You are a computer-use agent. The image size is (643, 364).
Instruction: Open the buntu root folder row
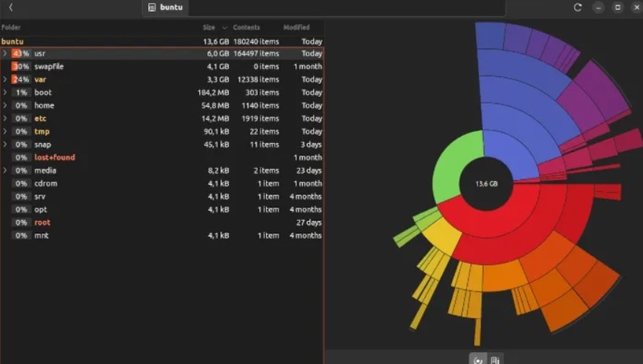pos(162,42)
